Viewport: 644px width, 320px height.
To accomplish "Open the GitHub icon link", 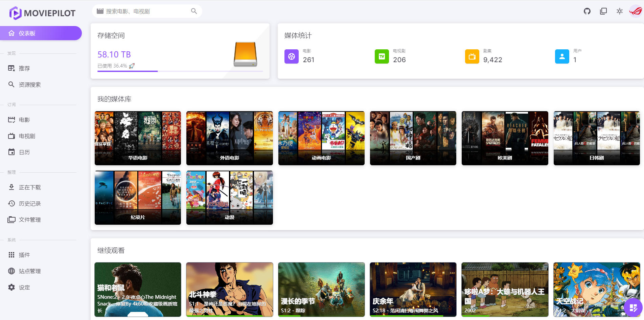I will (x=587, y=11).
